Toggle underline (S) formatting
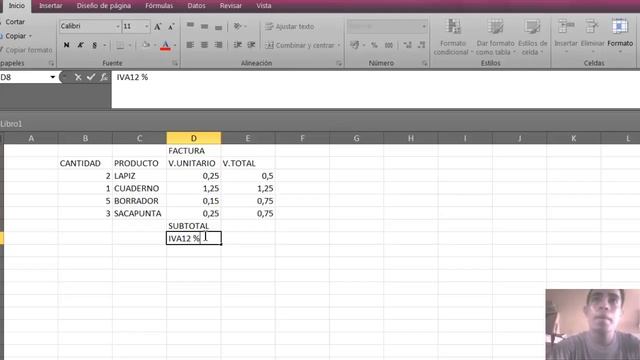640x360 pixels. [x=94, y=45]
